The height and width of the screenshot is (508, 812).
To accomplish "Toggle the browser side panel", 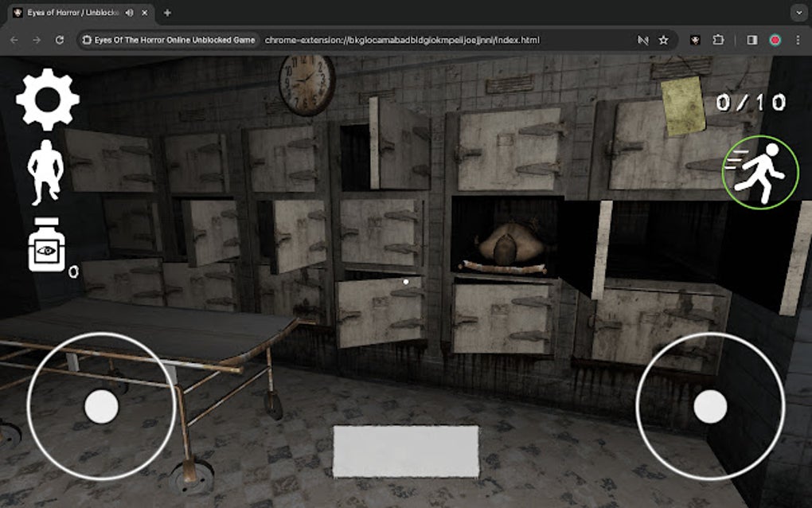I will coord(752,40).
